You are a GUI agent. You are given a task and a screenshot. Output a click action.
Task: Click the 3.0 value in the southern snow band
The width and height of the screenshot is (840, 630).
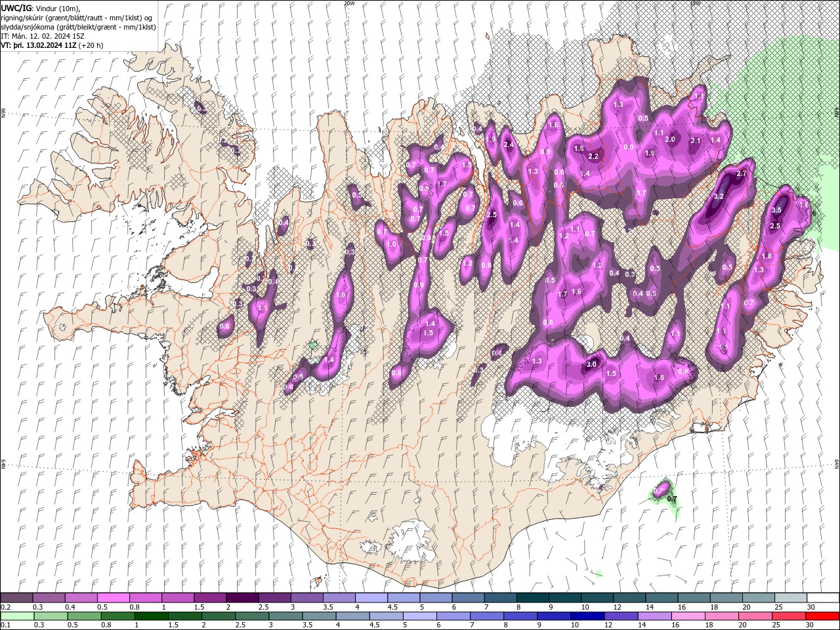[x=591, y=364]
